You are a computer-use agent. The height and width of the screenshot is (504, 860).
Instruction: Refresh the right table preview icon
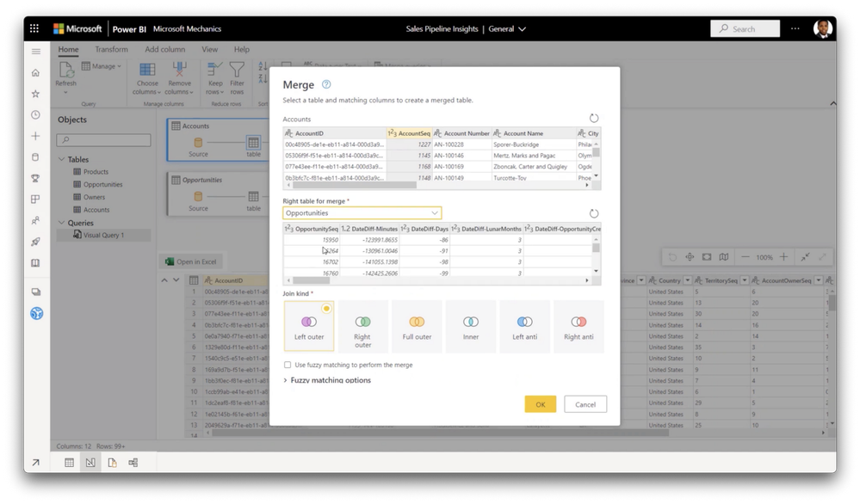click(x=593, y=213)
